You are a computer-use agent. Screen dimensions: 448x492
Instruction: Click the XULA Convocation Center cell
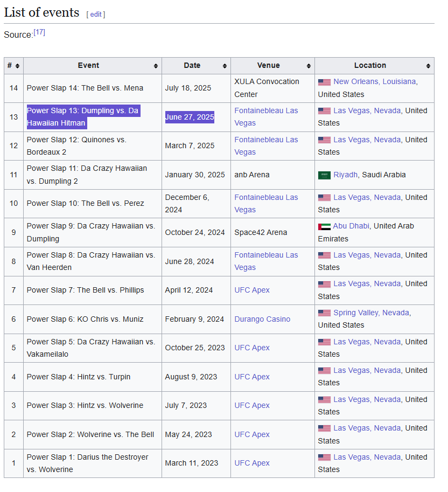tap(272, 88)
